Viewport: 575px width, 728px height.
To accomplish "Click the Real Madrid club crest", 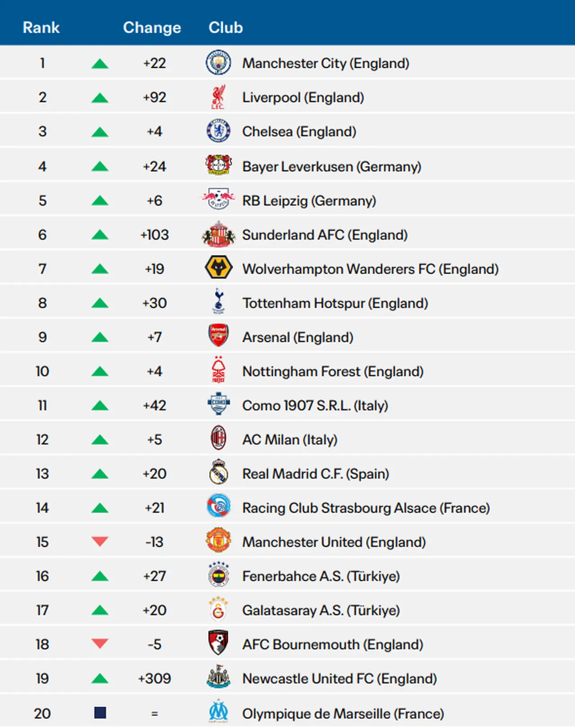I will pos(218,472).
